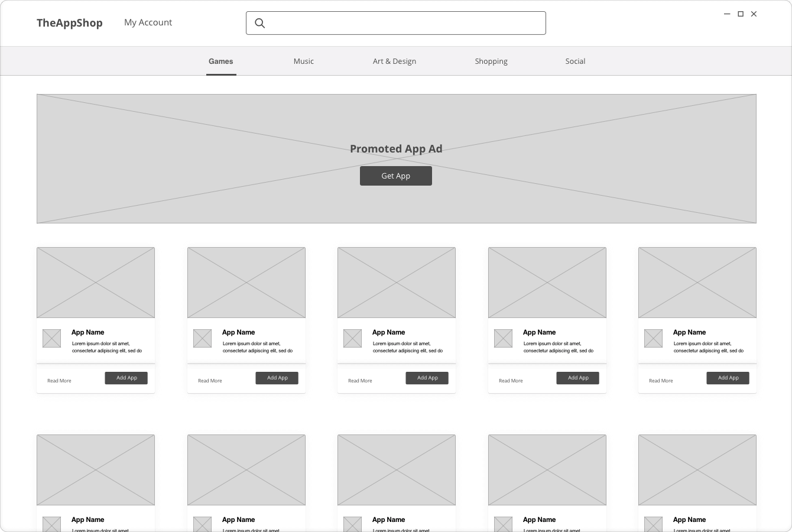Switch to the Music tab

[x=303, y=61]
